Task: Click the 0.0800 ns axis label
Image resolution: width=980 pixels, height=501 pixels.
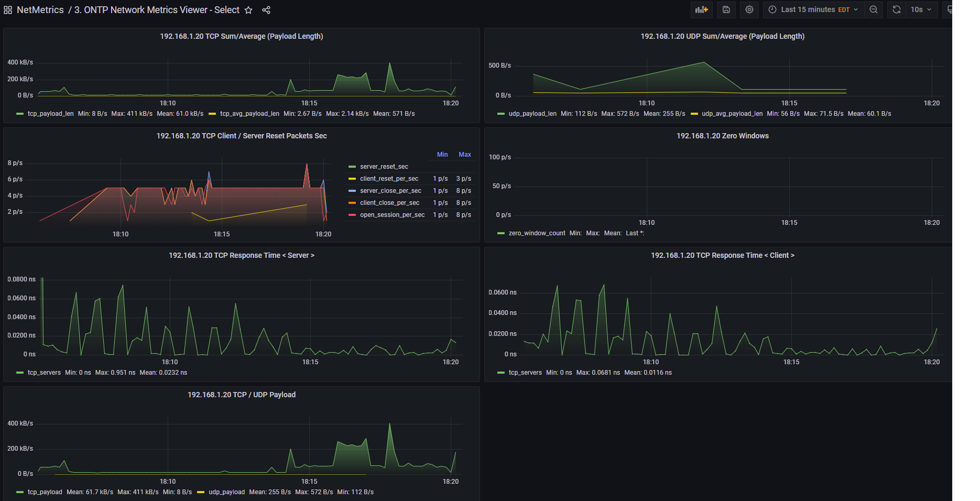Action: point(21,279)
